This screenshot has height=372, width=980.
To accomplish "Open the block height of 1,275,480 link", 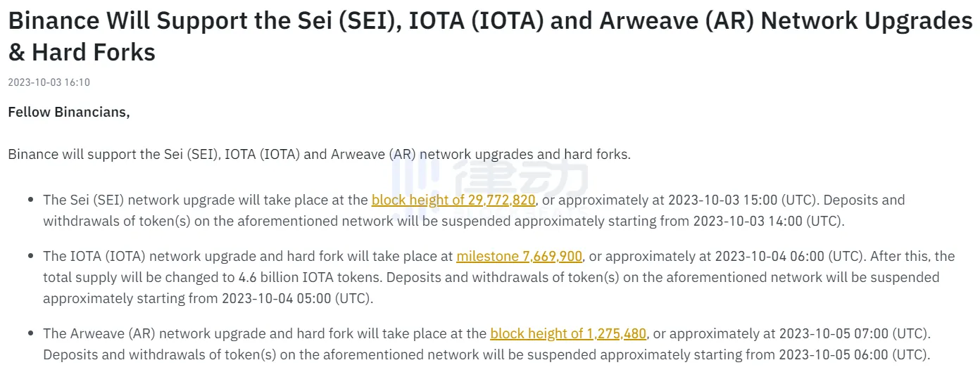I will click(569, 333).
